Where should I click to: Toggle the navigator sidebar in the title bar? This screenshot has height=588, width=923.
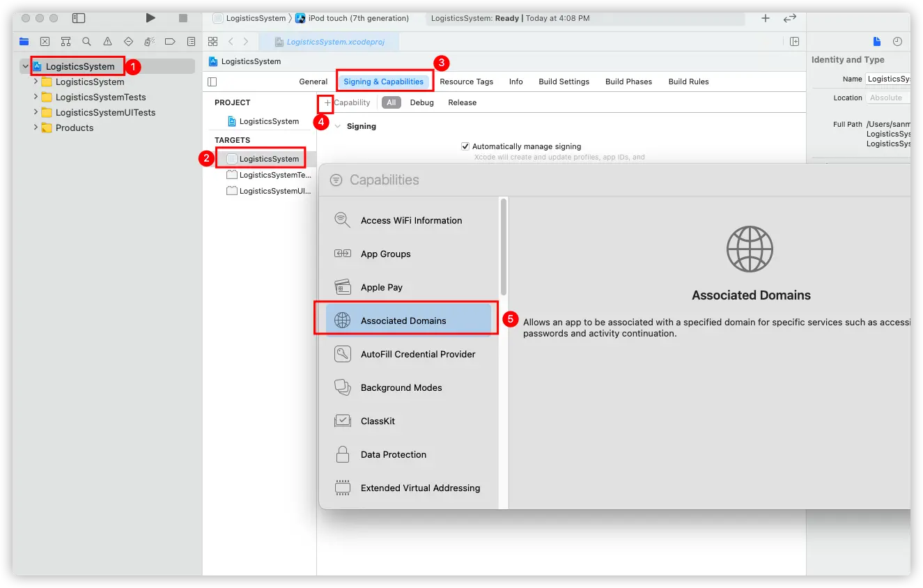click(79, 18)
